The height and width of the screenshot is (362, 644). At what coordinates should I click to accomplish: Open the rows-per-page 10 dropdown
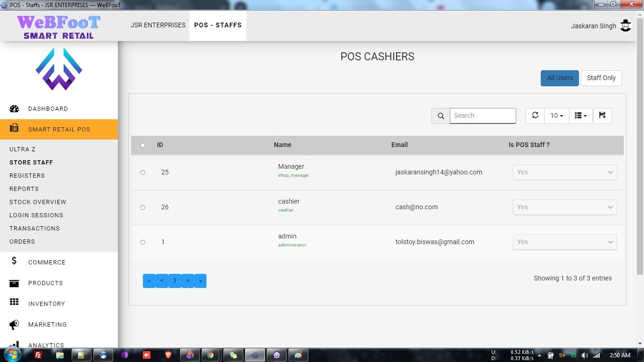coord(557,115)
